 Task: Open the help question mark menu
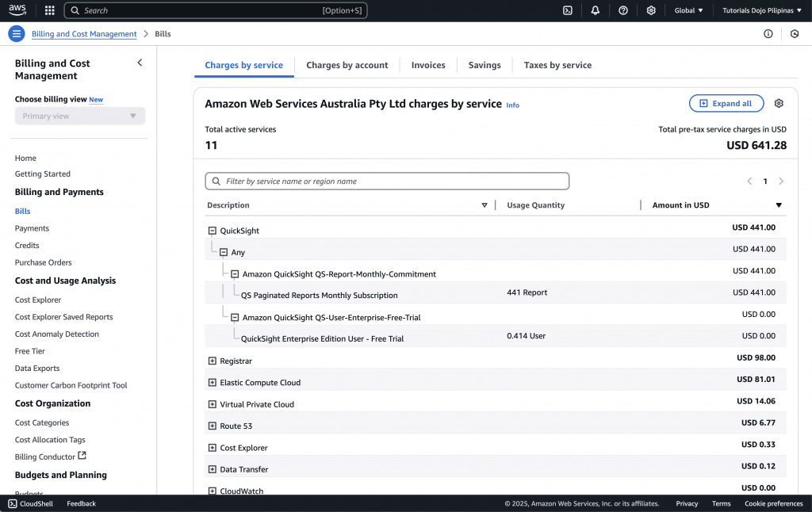[623, 10]
